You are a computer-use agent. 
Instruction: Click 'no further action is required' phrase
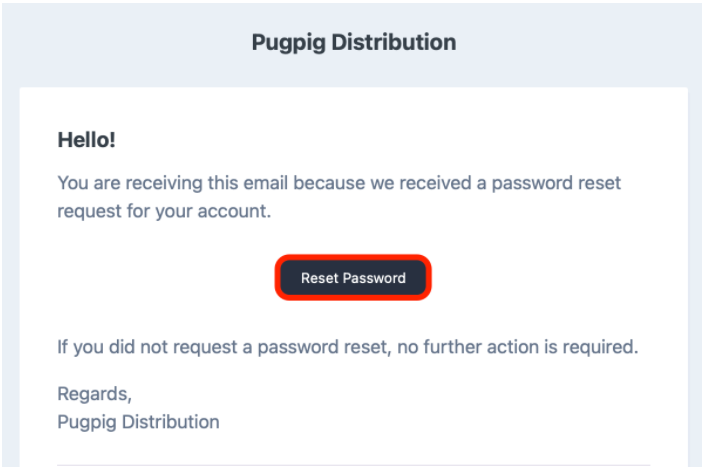(518, 347)
